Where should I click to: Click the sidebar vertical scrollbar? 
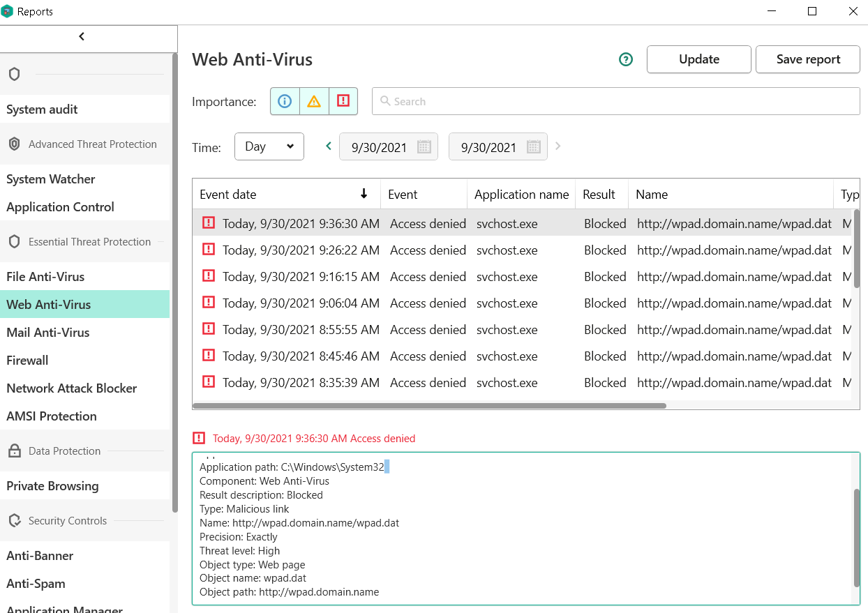[174, 282]
